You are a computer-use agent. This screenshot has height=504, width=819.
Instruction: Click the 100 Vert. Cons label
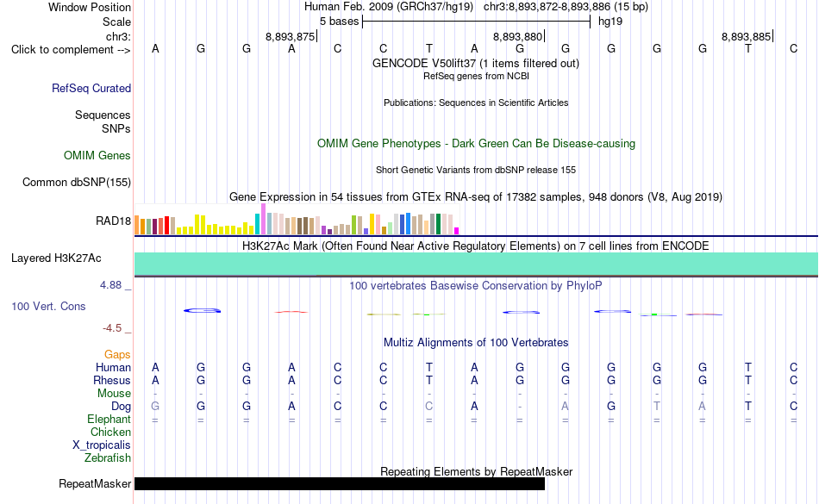click(48, 306)
